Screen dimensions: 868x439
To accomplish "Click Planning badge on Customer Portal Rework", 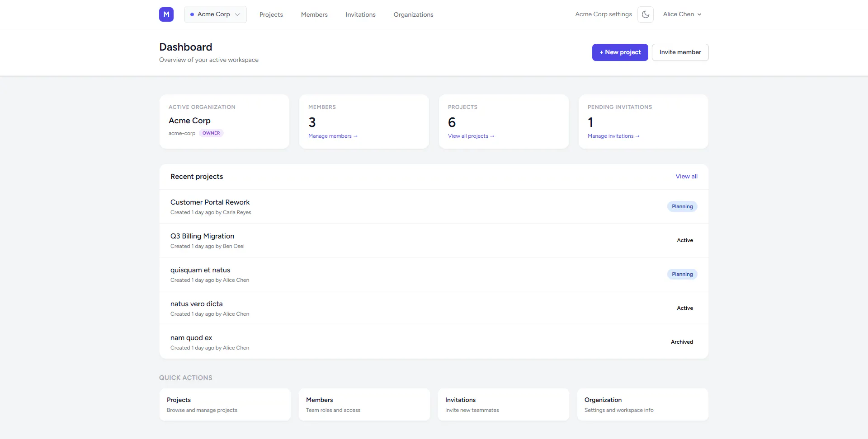I will [682, 206].
